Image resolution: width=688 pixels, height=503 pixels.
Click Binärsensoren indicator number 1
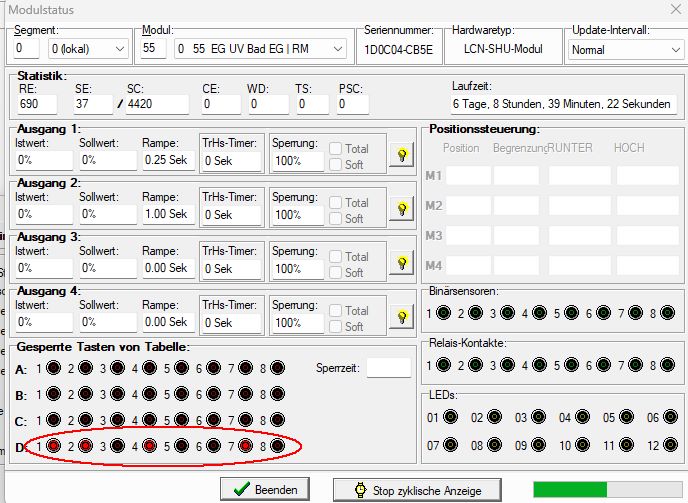pos(445,313)
